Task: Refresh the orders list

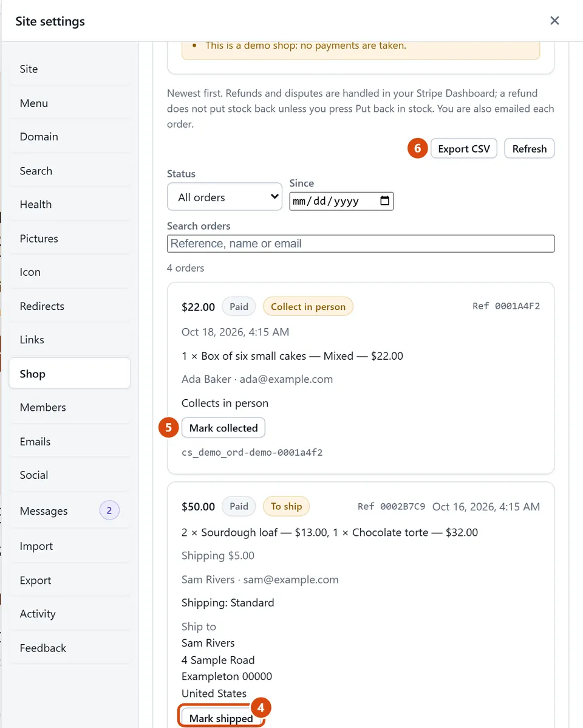Action: (529, 148)
